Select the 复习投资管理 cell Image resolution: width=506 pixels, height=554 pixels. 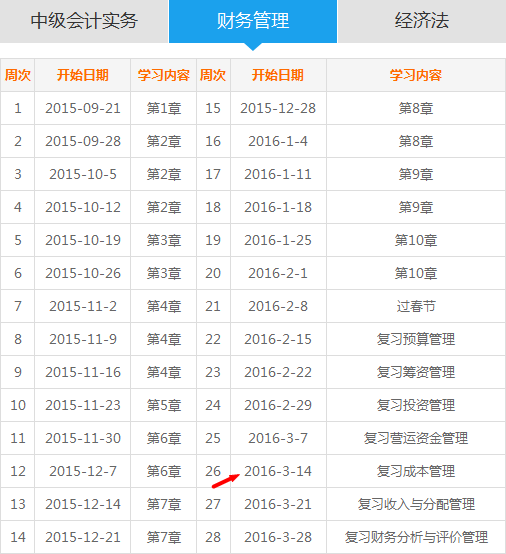(x=416, y=405)
